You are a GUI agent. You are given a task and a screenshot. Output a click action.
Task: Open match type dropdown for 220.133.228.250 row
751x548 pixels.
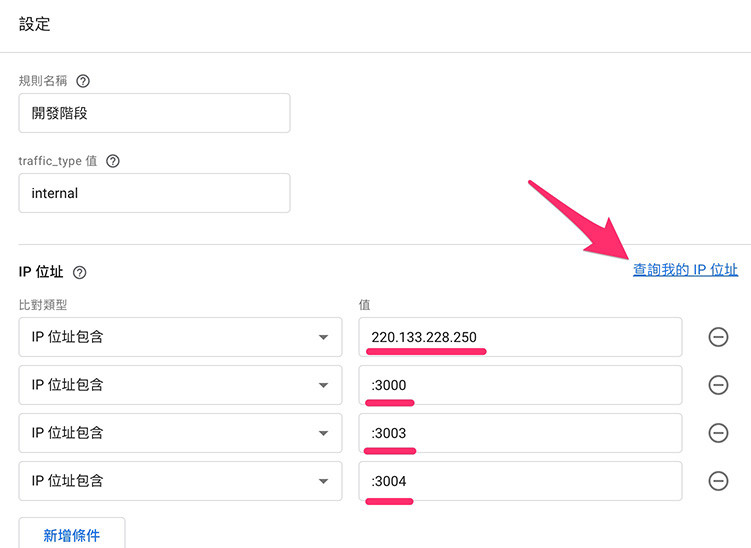(x=180, y=337)
